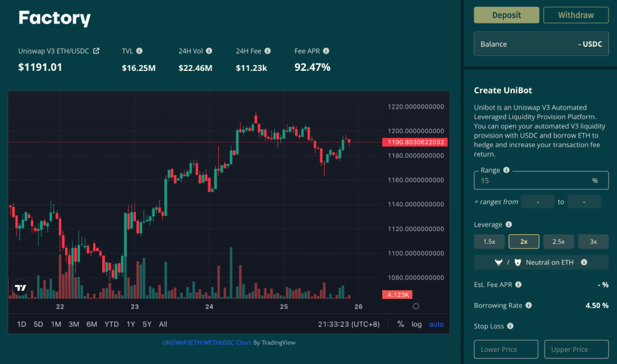Set chart range to YTD

[x=111, y=324]
